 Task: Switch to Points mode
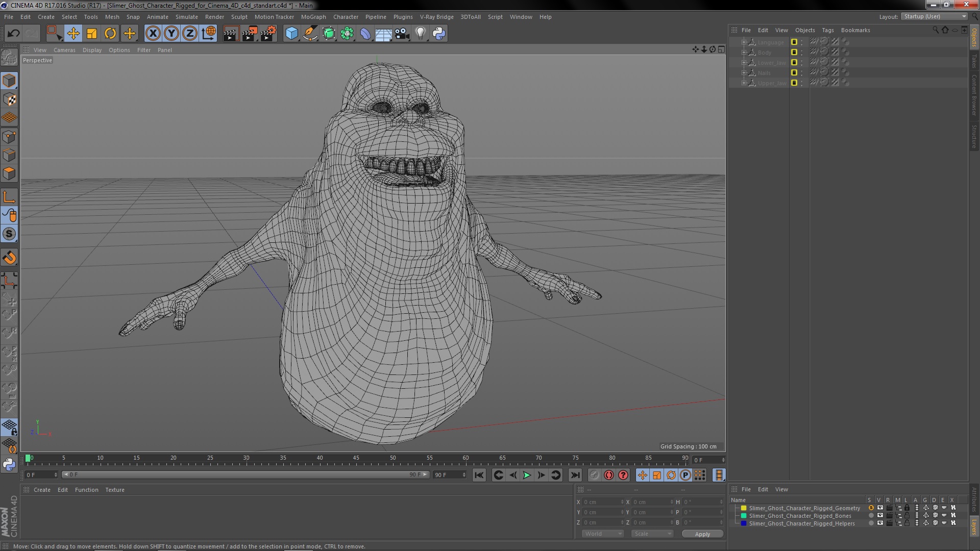point(9,137)
